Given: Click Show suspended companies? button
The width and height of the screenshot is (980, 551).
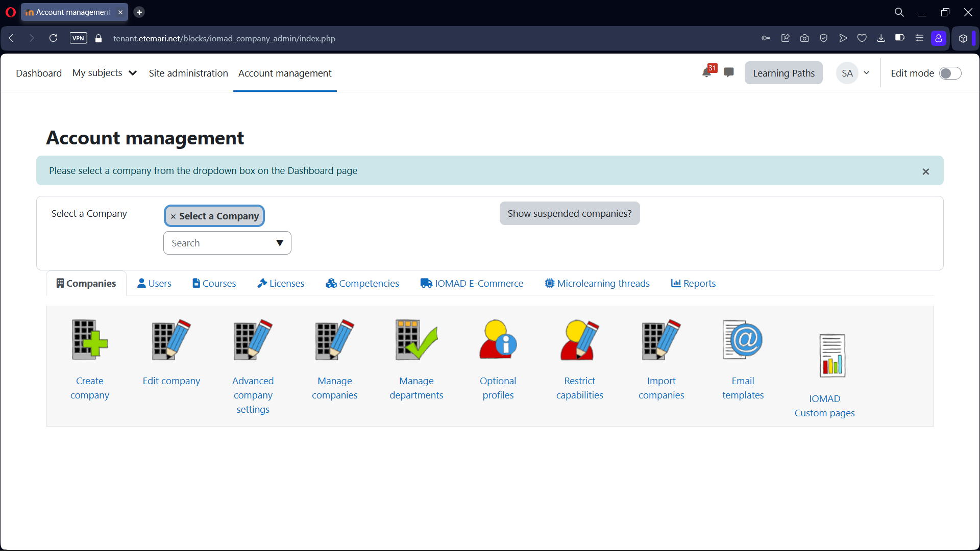Looking at the screenshot, I should [x=570, y=213].
